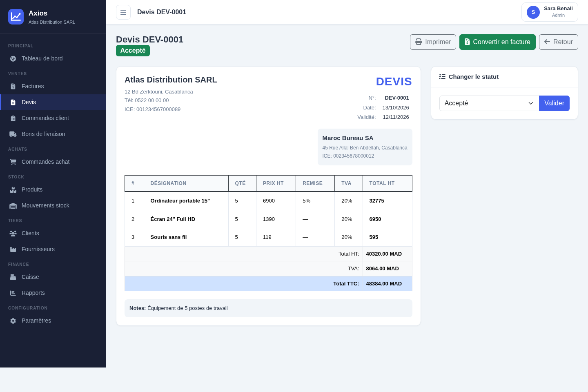The height and width of the screenshot is (392, 588).
Task: Click the Bons de livraison truck icon
Action: coord(13,134)
